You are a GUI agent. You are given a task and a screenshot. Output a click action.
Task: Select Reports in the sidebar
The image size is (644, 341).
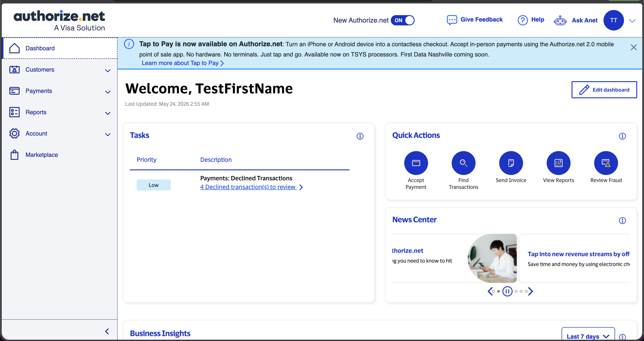(60, 112)
